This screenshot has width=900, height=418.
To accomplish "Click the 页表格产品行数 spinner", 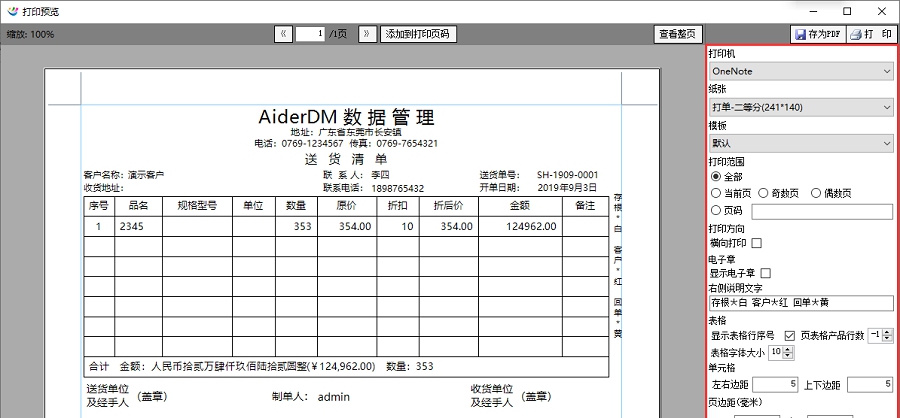I will (x=880, y=335).
